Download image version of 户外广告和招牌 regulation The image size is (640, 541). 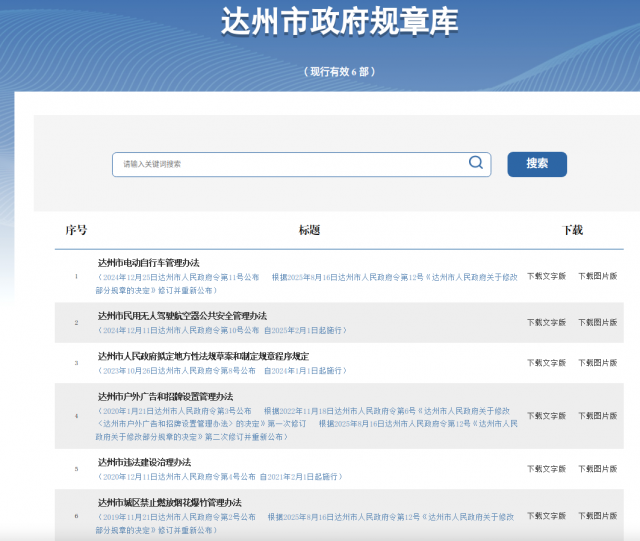click(x=597, y=416)
